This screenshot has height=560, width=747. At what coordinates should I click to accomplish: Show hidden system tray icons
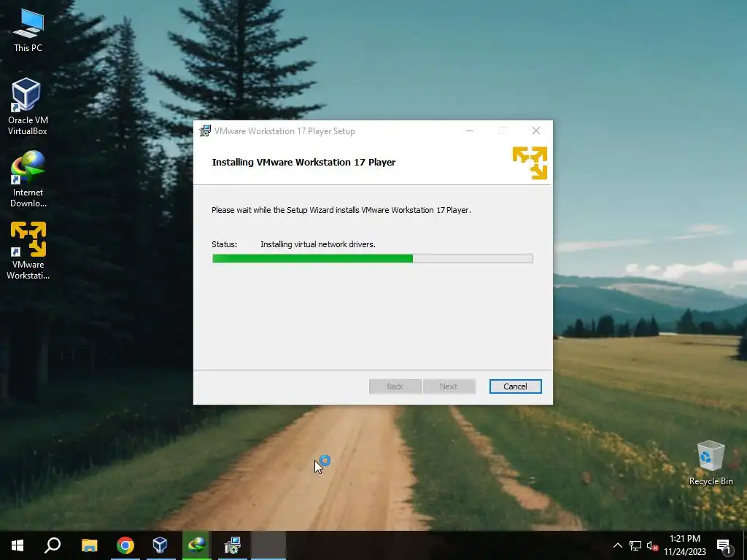[x=617, y=545]
